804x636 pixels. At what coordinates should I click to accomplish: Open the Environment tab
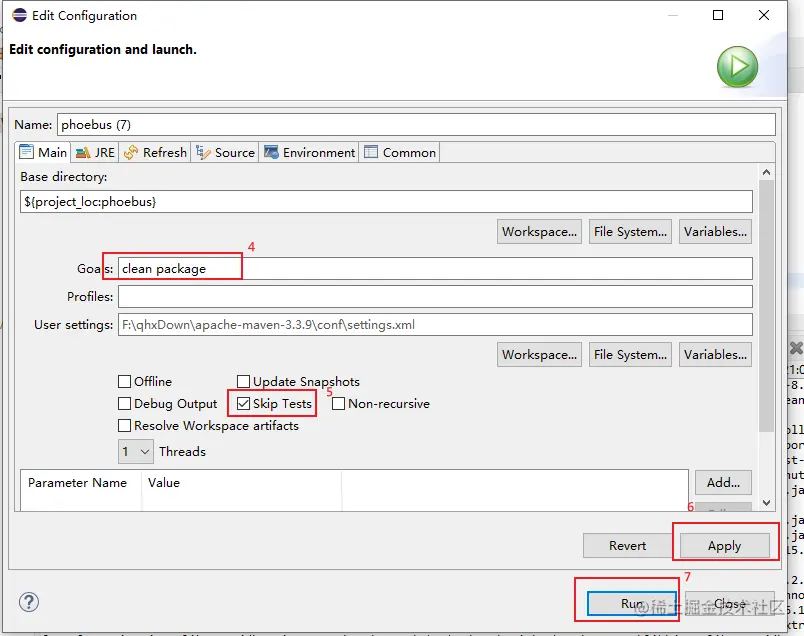click(x=309, y=152)
